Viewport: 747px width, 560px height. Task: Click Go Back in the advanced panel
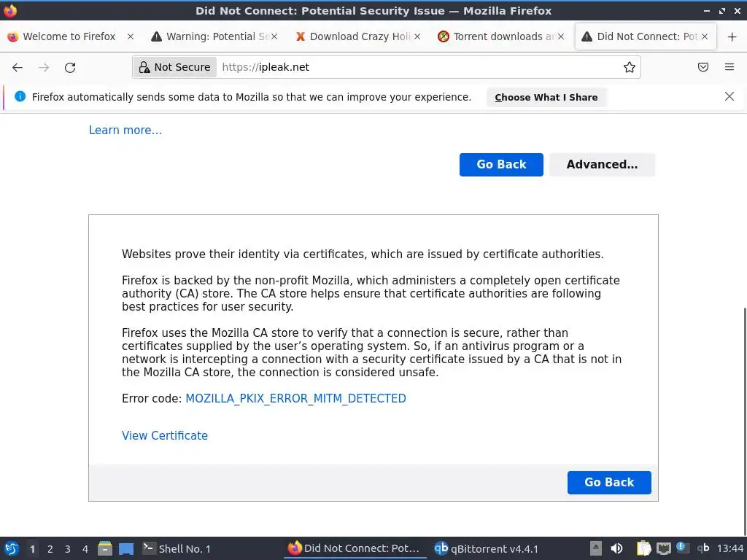point(609,483)
